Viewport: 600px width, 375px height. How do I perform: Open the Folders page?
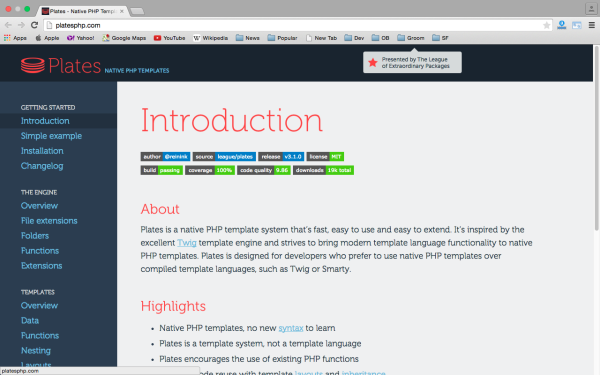(x=35, y=236)
